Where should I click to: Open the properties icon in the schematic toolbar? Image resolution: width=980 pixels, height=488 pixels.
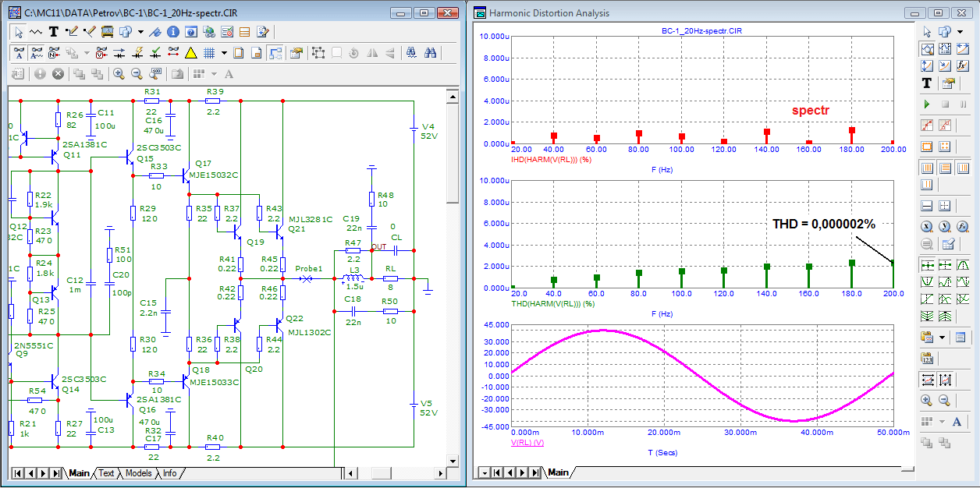pos(296,53)
